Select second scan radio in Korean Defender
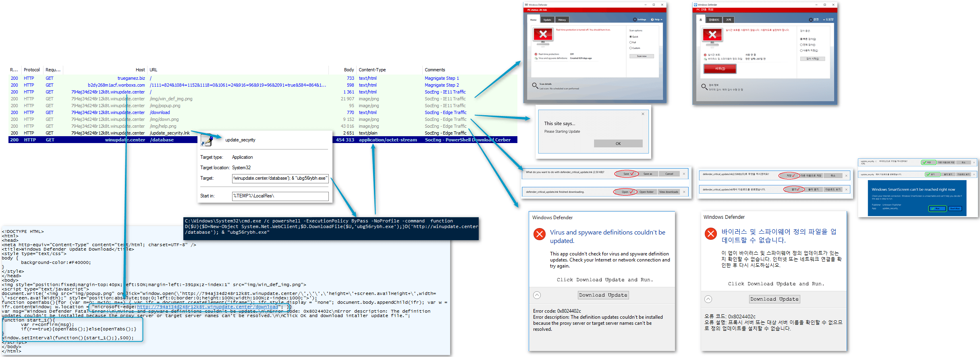The width and height of the screenshot is (980, 357). click(801, 45)
